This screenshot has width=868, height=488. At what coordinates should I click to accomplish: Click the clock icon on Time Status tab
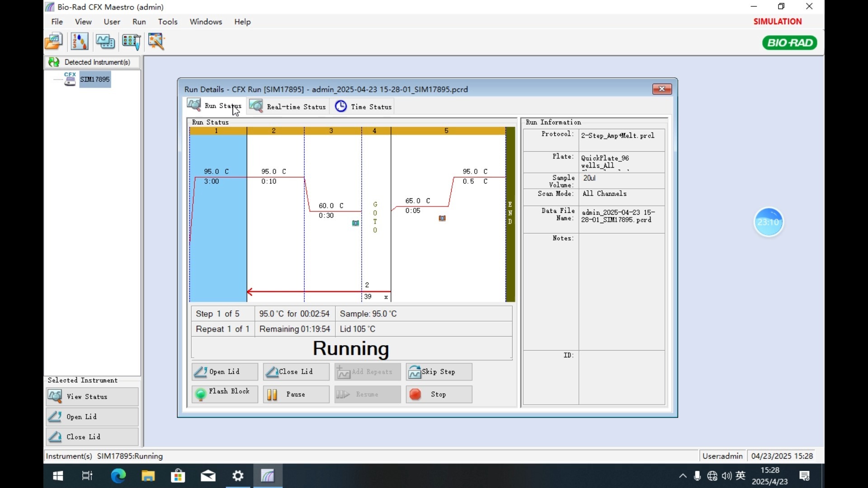point(341,106)
